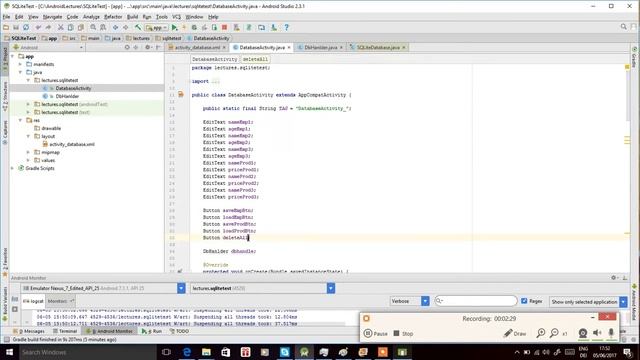Screen dimensions: 640x360
Task: Select the Monitors tab
Action: pyautogui.click(x=60, y=301)
